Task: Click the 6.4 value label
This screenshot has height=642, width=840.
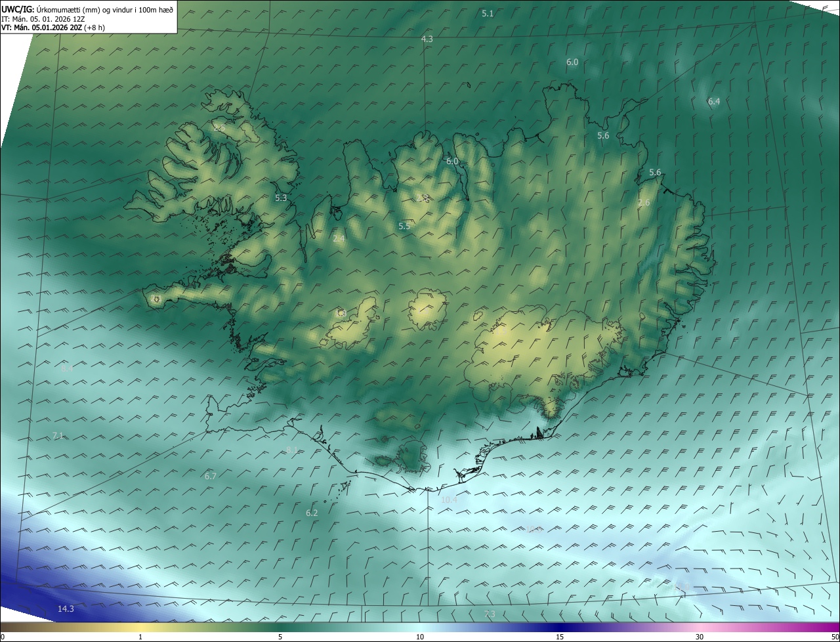Action: tap(714, 101)
